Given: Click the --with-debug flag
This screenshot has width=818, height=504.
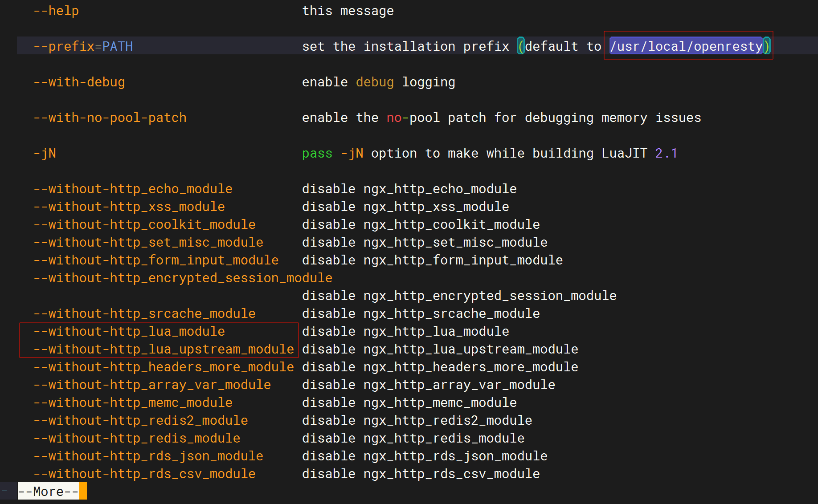Looking at the screenshot, I should pos(79,82).
